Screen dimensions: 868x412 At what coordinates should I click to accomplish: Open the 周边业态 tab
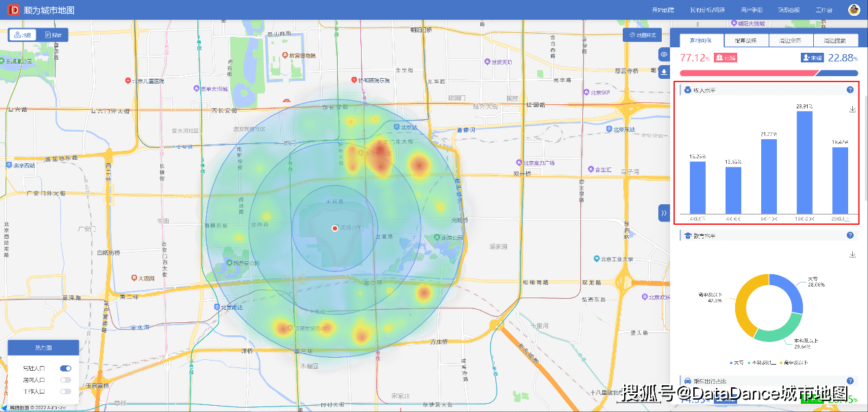click(790, 40)
